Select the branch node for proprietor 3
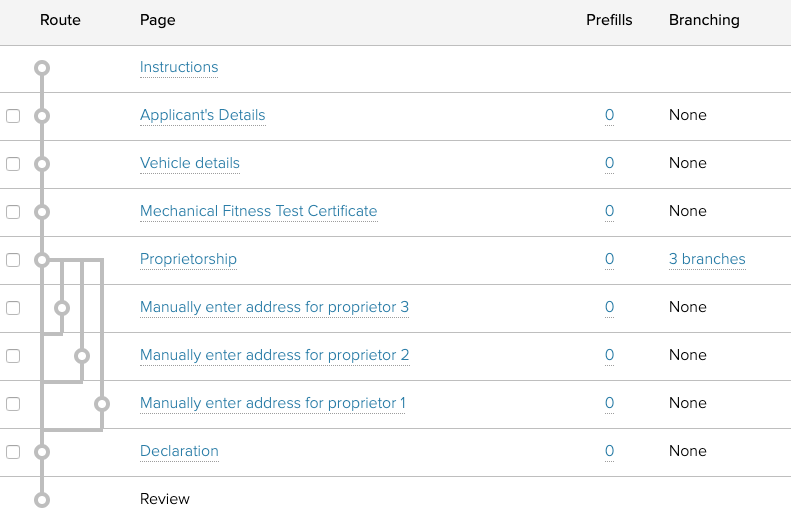The width and height of the screenshot is (791, 517). point(62,308)
